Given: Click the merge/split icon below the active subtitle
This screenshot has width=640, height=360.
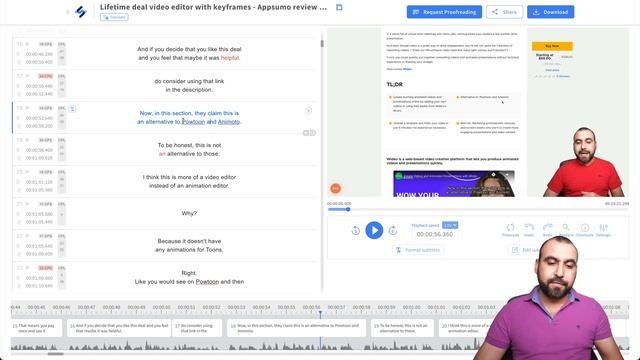Looking at the screenshot, I should [309, 133].
